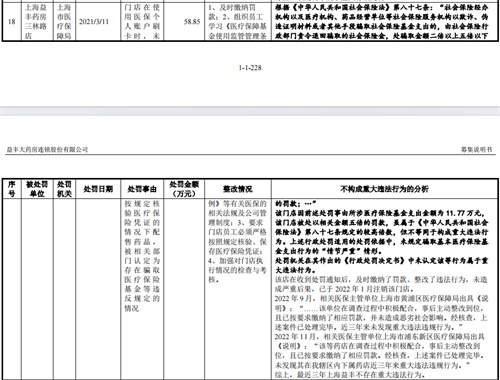Click the 处罚金额（万元） column header
The height and width of the screenshot is (380, 500).
tap(184, 189)
